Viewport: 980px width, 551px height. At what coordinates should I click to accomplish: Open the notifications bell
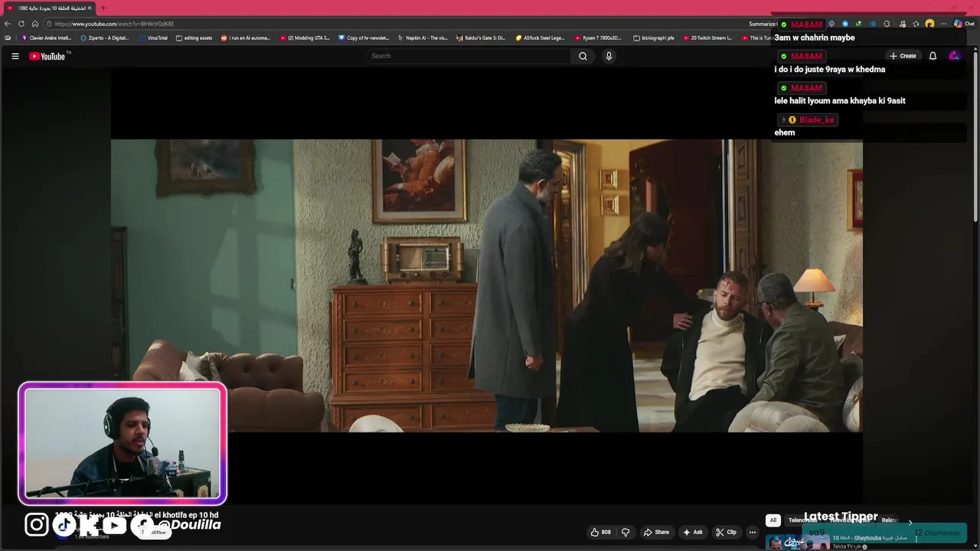coord(933,56)
